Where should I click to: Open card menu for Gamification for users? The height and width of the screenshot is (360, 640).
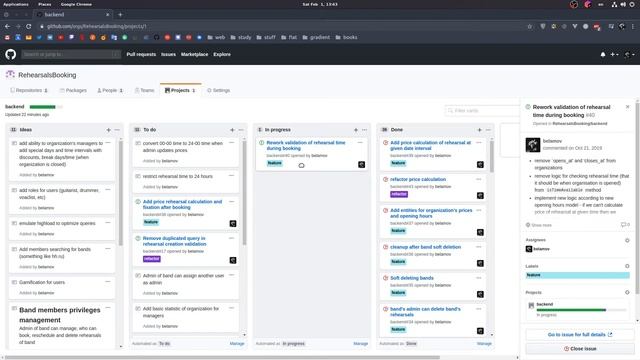pos(108,282)
